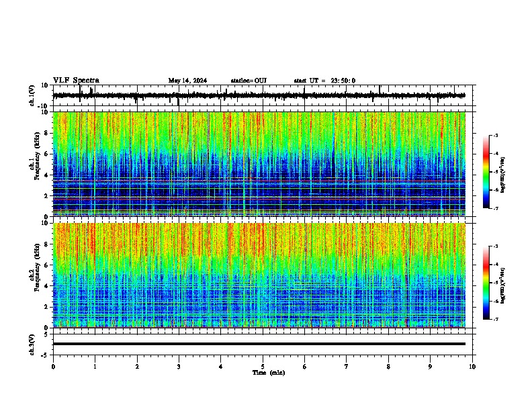The width and height of the screenshot is (532, 411).
Task: Click the "-10" tick on ch.1(V) axis
Action: point(43,106)
